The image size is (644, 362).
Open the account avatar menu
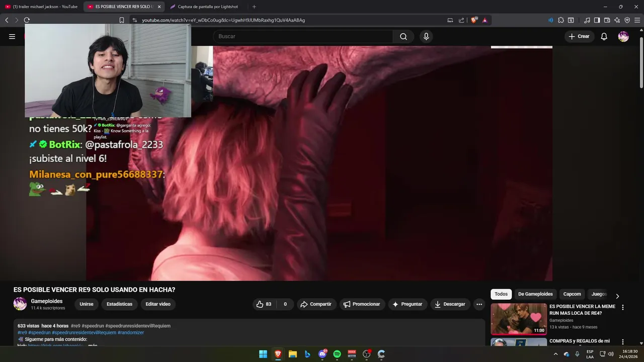[x=623, y=36]
